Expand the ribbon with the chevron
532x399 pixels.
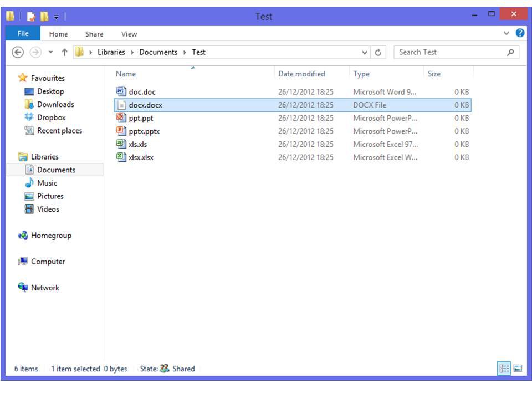[x=506, y=33]
